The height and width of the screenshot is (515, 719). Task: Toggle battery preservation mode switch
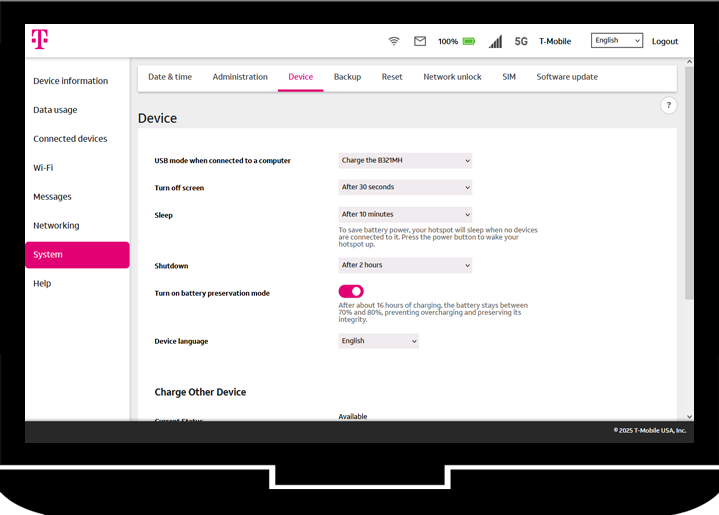click(x=351, y=291)
